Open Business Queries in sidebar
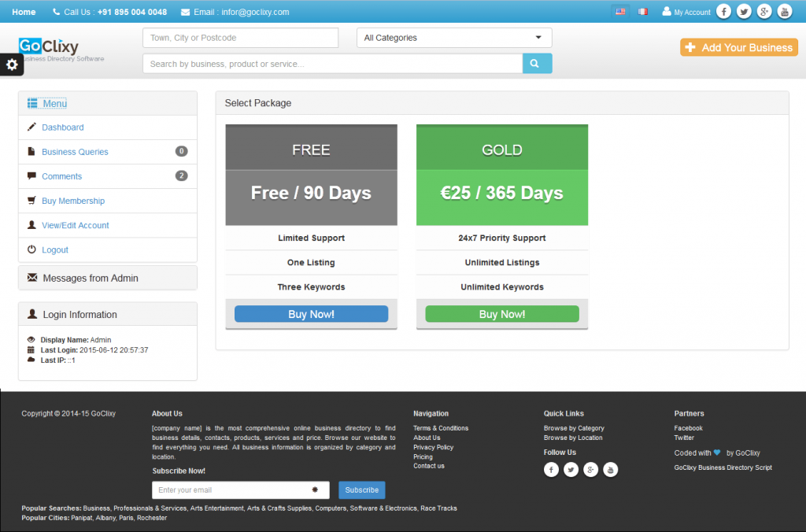The image size is (806, 532). point(75,152)
